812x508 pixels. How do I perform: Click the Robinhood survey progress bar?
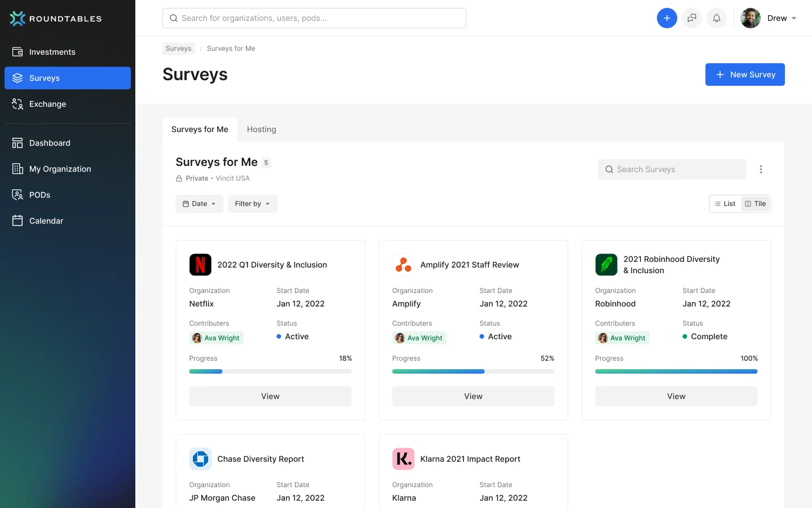(676, 371)
